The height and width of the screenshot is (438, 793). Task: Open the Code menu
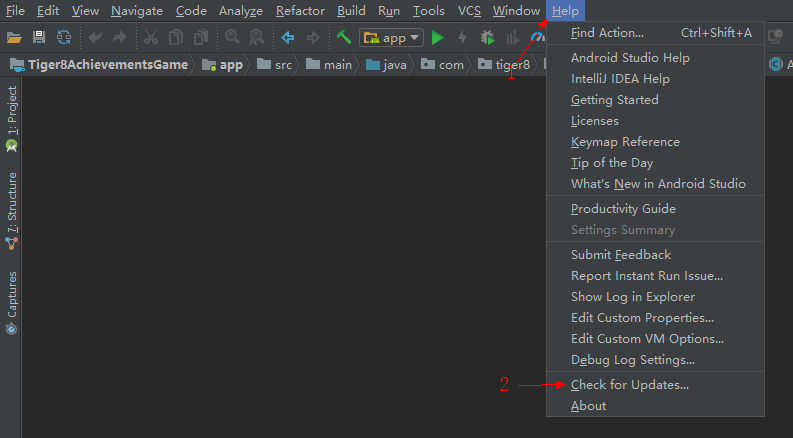tap(191, 11)
